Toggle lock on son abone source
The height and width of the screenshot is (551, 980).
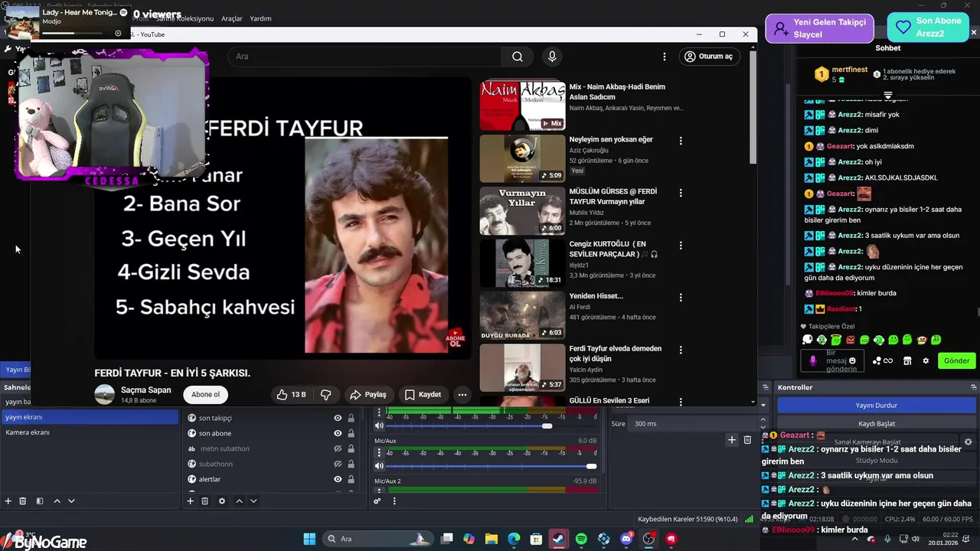tap(351, 433)
